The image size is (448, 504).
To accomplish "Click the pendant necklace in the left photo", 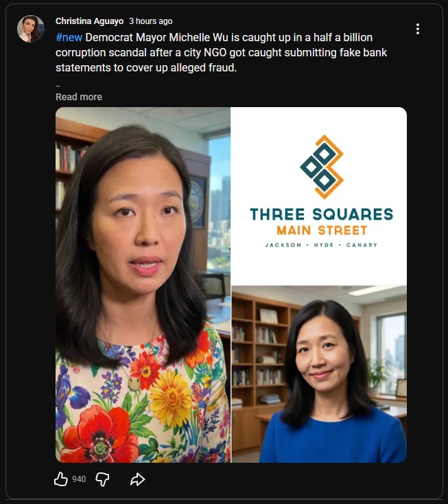I will (134, 383).
